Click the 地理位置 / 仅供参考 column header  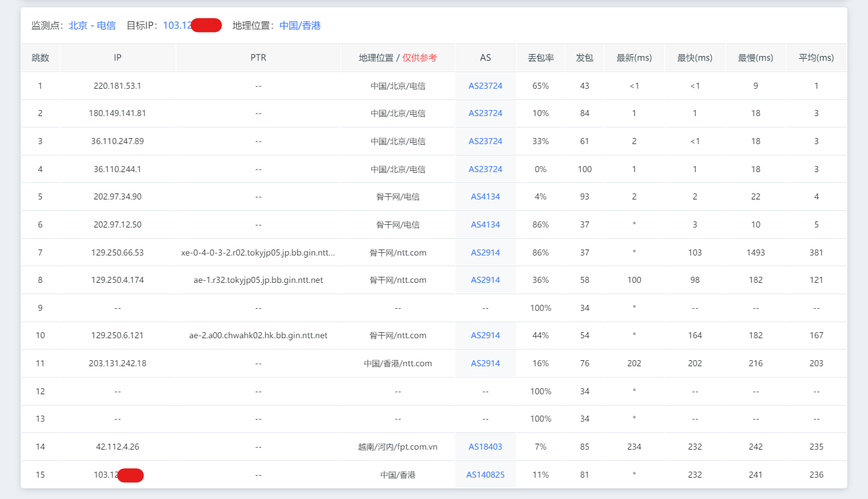(x=398, y=58)
